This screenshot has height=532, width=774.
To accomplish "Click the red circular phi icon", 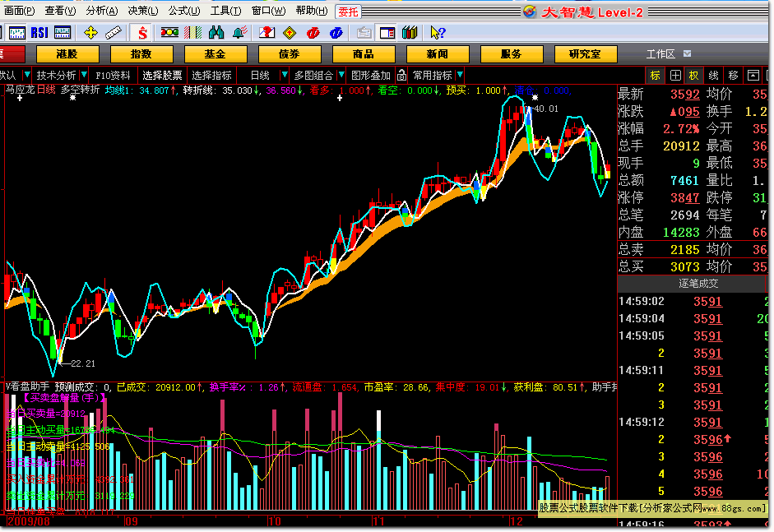I will coord(313,33).
